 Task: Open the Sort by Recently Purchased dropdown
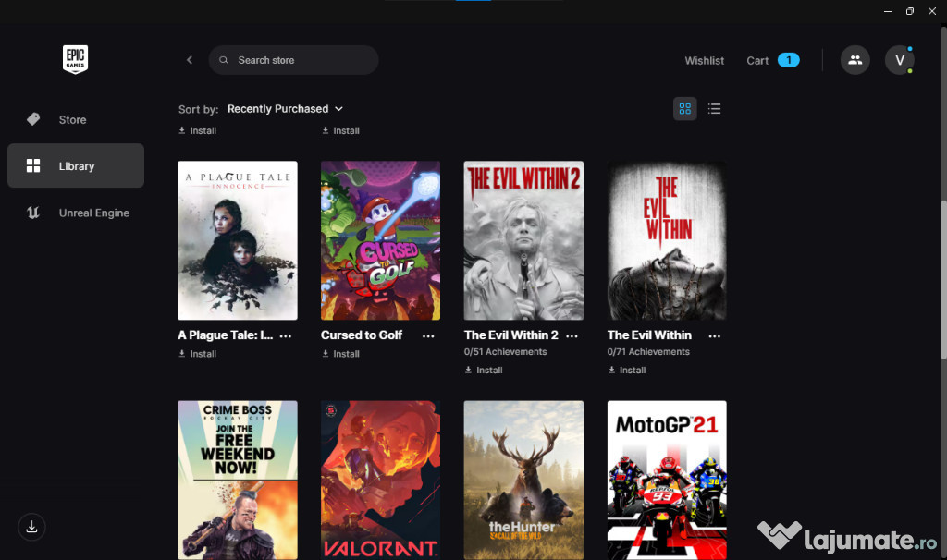point(285,109)
